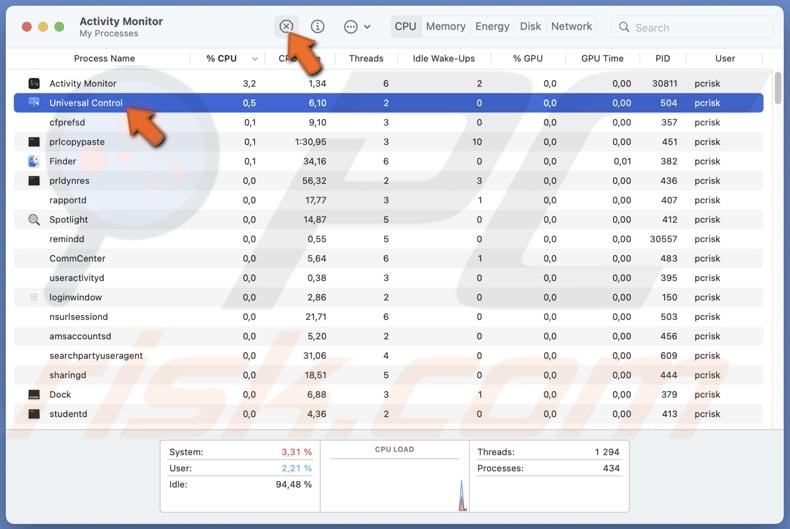Viewport: 790px width, 529px height.
Task: Select the useractivityd process row
Action: (x=388, y=278)
